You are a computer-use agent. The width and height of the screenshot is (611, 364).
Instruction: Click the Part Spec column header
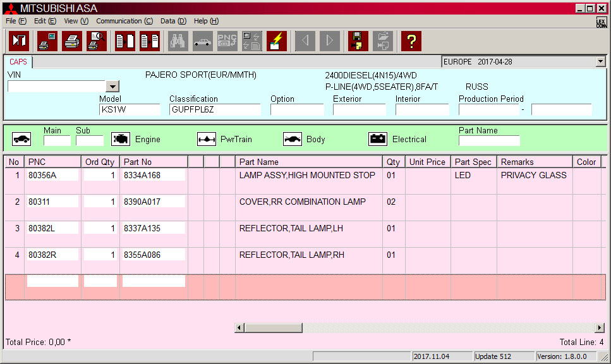(474, 162)
